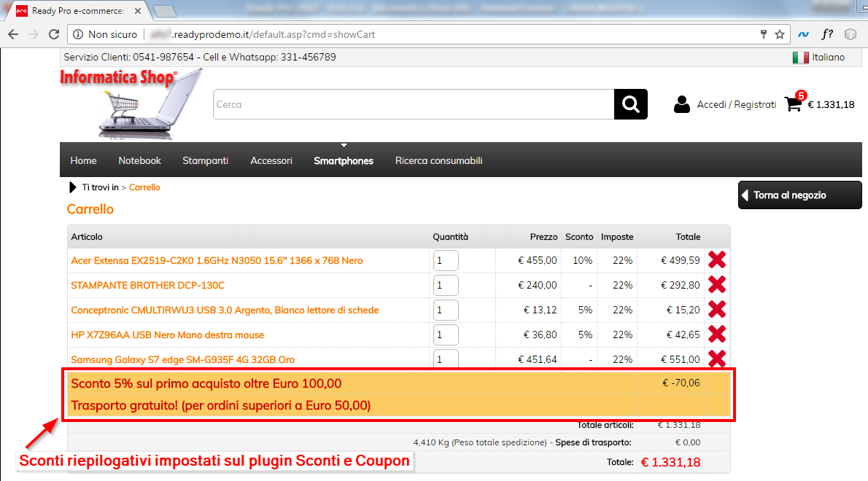
Task: Open the Home menu item
Action: tap(83, 160)
